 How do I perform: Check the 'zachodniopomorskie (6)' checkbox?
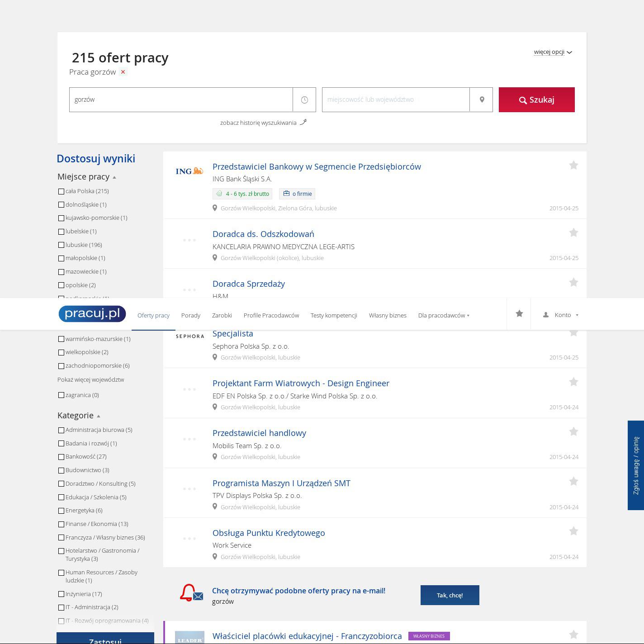tap(61, 366)
